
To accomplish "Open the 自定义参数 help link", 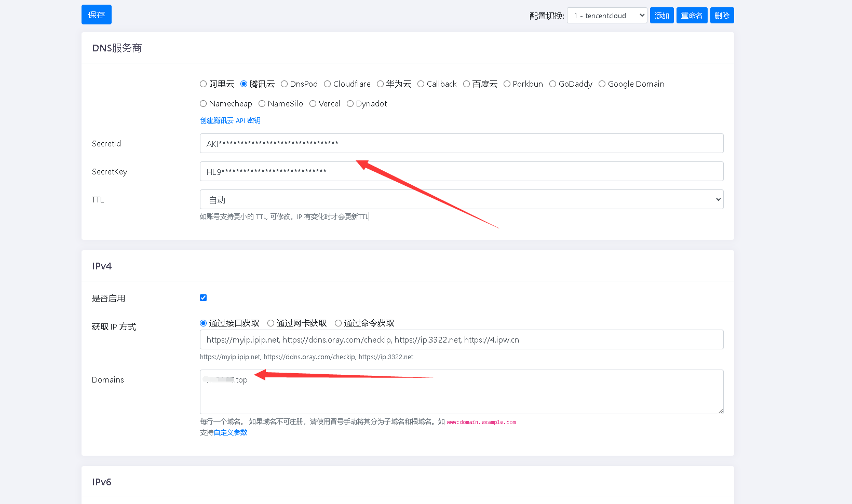I will click(231, 432).
